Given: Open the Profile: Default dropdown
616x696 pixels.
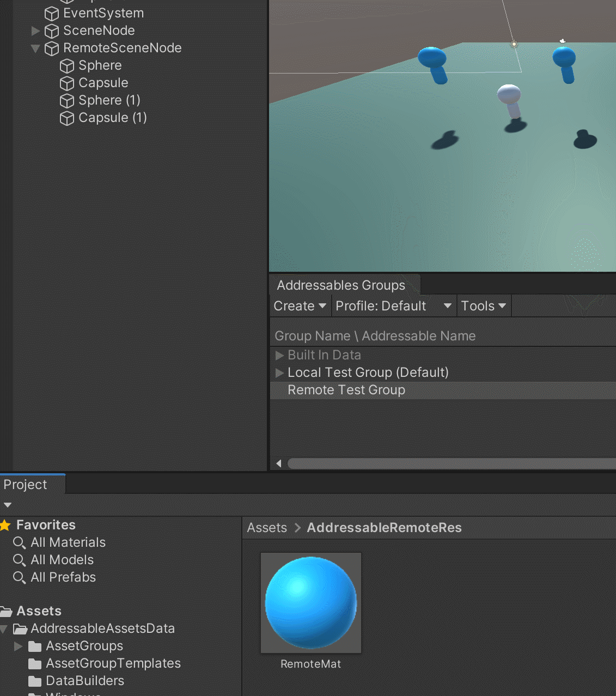Looking at the screenshot, I should pyautogui.click(x=394, y=306).
